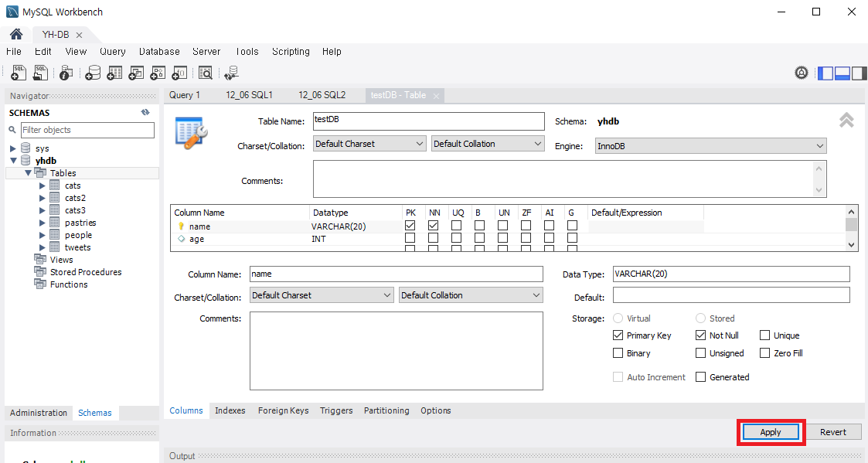The height and width of the screenshot is (463, 868).
Task: Expand the tweets table node
Action: (x=42, y=247)
